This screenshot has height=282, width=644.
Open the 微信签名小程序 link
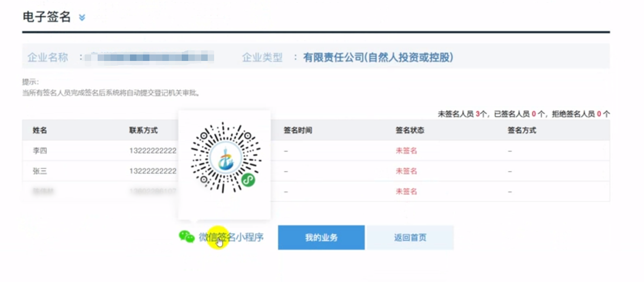tap(231, 237)
